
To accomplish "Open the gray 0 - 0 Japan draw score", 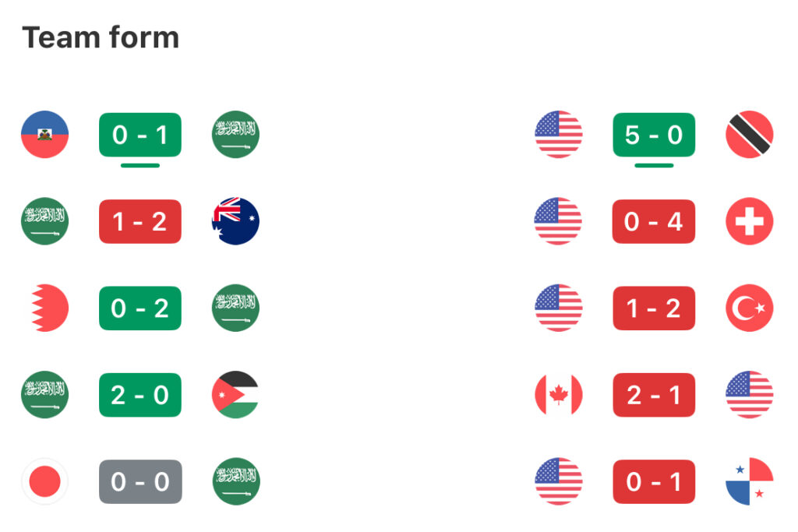I will point(140,481).
